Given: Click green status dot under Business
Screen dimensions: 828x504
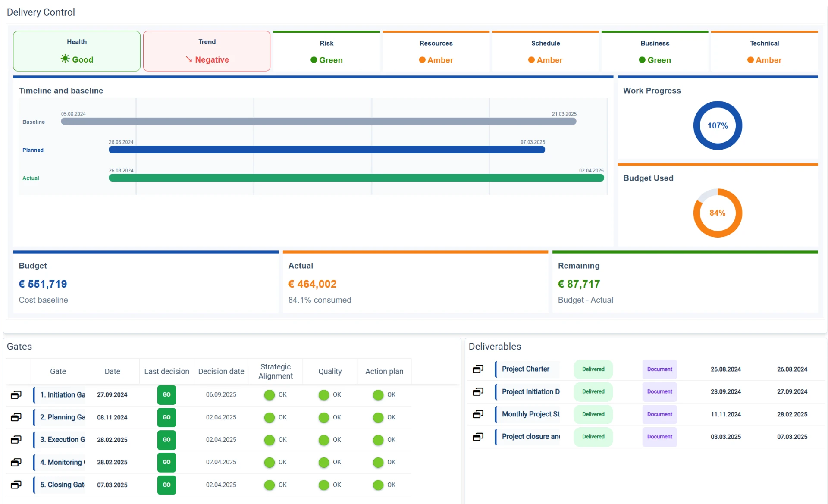Looking at the screenshot, I should click(642, 60).
